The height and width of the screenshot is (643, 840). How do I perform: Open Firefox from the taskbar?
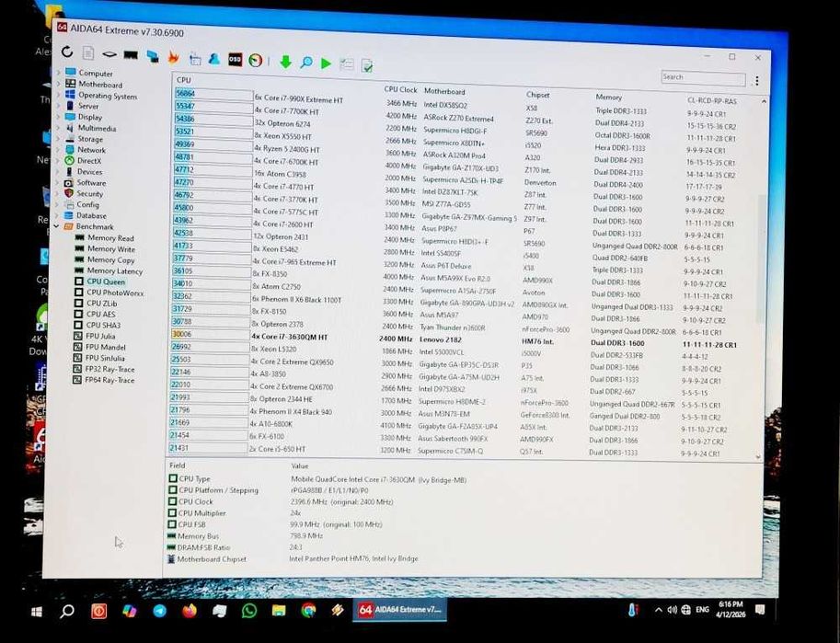tap(190, 610)
